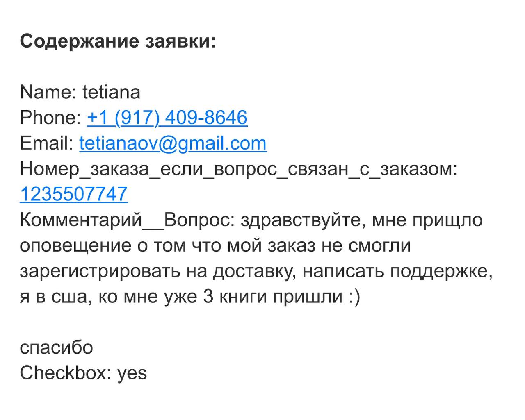Click the word "здравствуйте" in the comment

pos(303,220)
